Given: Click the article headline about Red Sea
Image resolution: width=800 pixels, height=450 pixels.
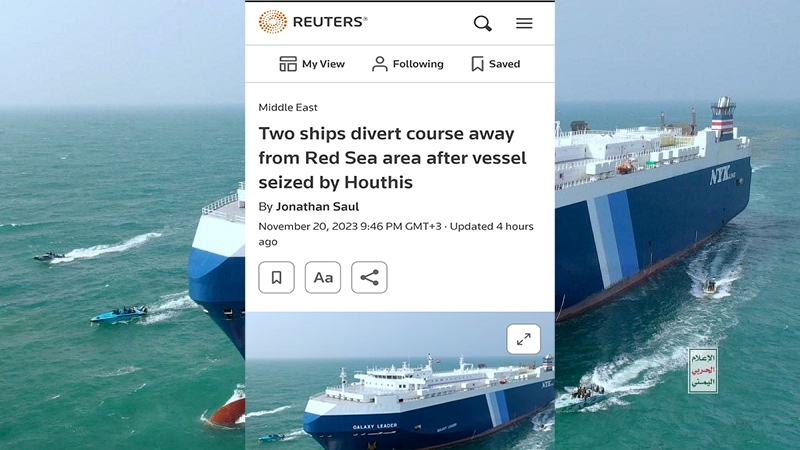Looking at the screenshot, I should coord(392,158).
